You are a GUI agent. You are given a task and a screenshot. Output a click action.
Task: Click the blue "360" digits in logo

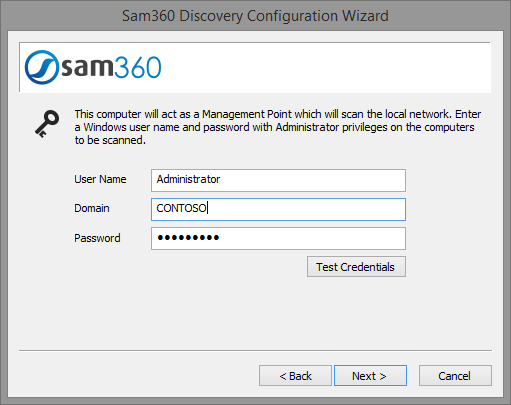[x=138, y=67]
